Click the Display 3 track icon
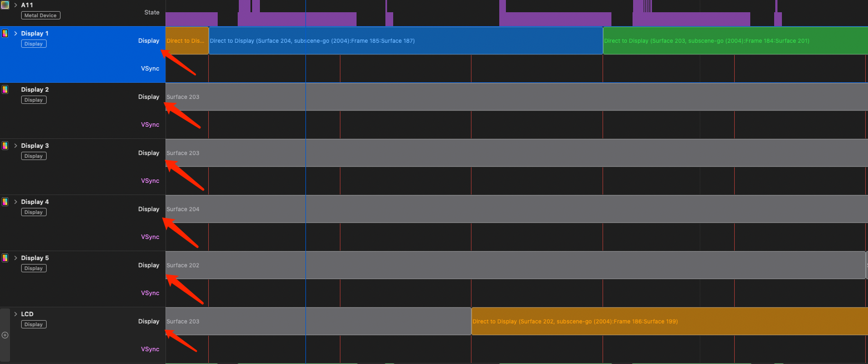The width and height of the screenshot is (868, 364). [5, 146]
